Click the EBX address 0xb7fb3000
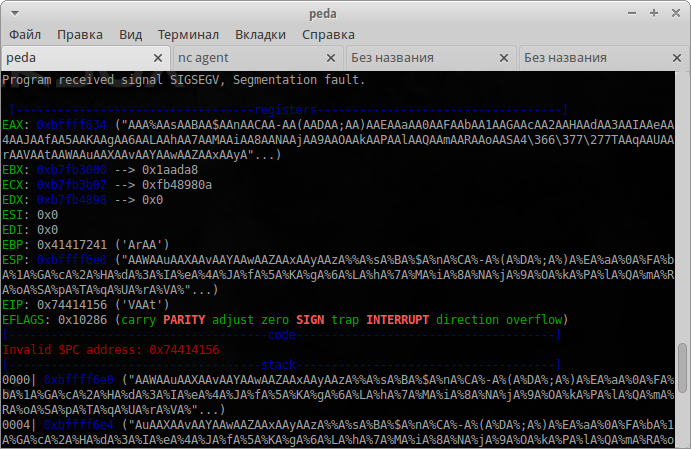The image size is (691, 449). click(72, 170)
